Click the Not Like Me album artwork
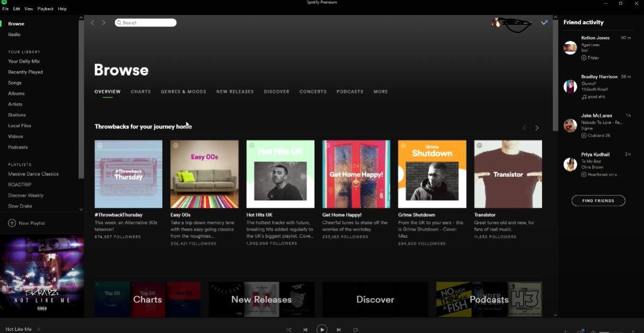Screen dimensions: 644x333 42,276
